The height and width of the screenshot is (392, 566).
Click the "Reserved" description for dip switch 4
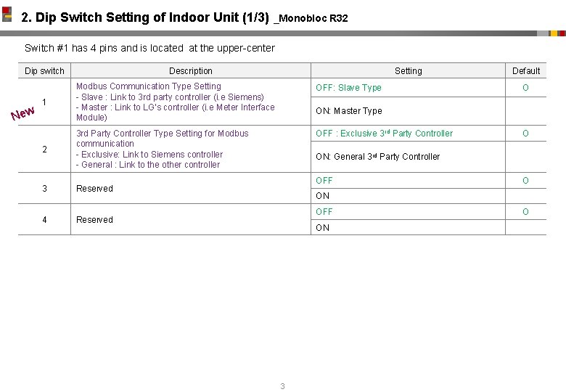pos(94,220)
